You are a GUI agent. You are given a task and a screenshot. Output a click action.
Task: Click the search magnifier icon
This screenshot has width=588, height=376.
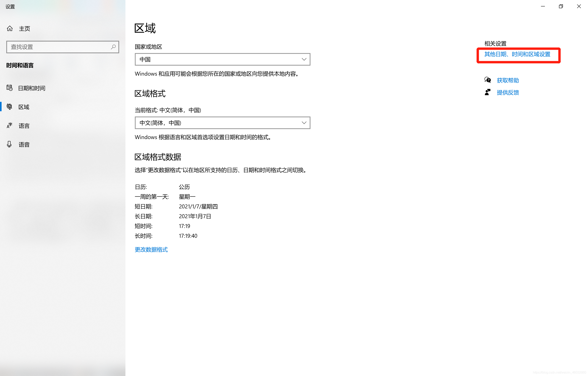(113, 47)
